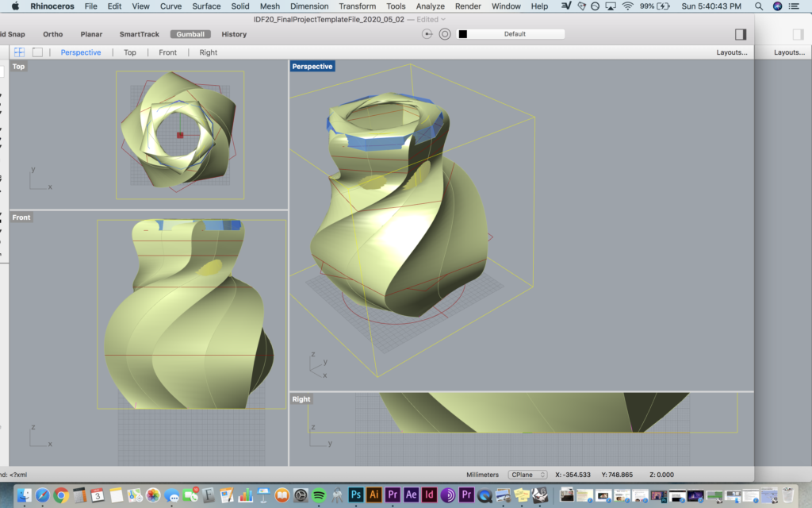Image resolution: width=812 pixels, height=508 pixels.
Task: Open Right viewport title menu
Action: [301, 399]
